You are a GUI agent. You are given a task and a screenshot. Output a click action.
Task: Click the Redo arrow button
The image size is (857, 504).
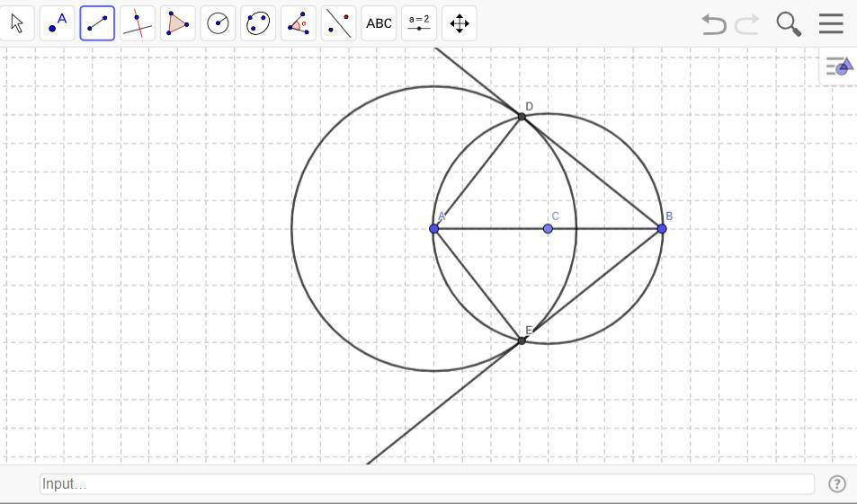coord(747,24)
